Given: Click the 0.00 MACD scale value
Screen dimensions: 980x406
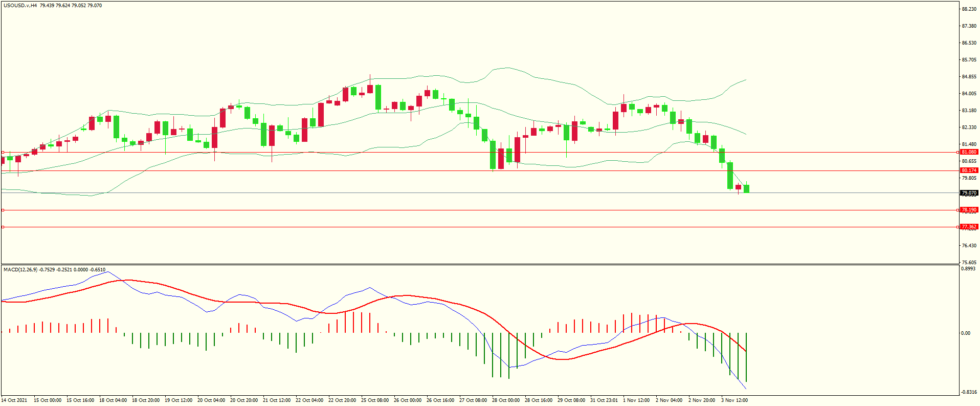Looking at the screenshot, I should 966,333.
